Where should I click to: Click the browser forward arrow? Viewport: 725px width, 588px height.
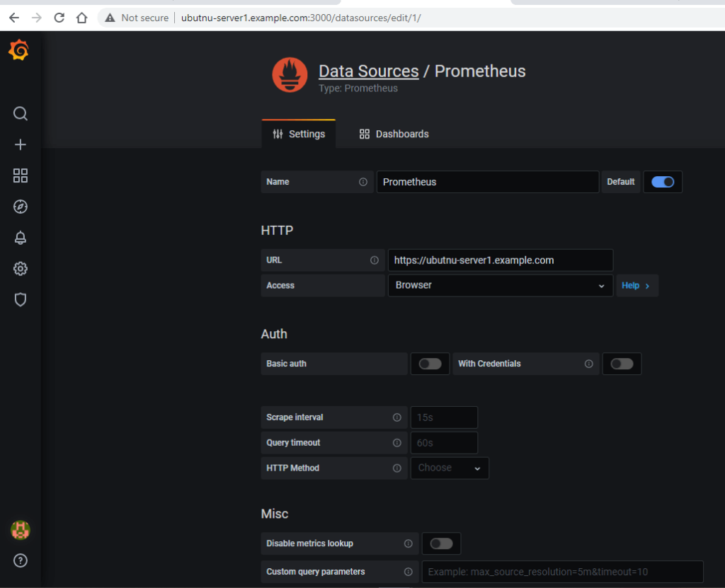[x=37, y=18]
